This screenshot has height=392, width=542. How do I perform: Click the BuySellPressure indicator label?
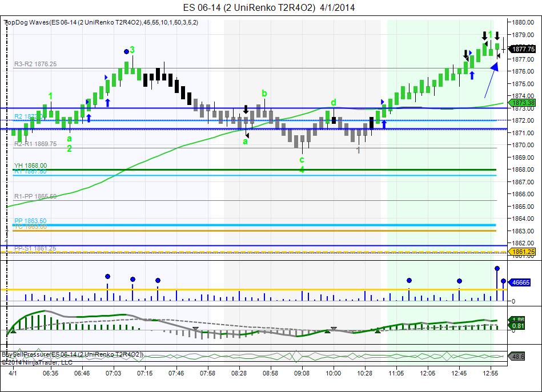point(73,355)
